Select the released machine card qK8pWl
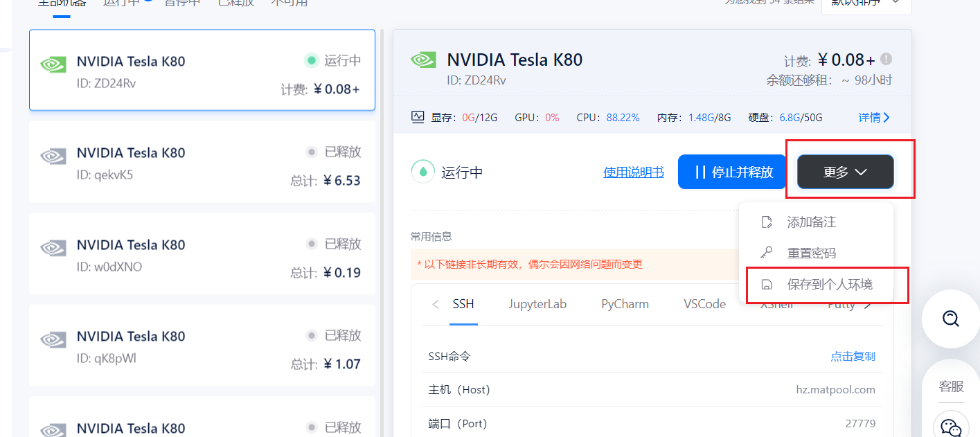Viewport: 980px width, 437px height. point(202,346)
